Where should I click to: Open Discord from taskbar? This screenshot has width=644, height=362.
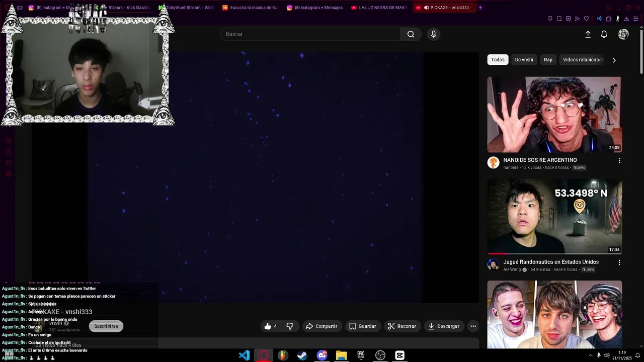coord(322,355)
